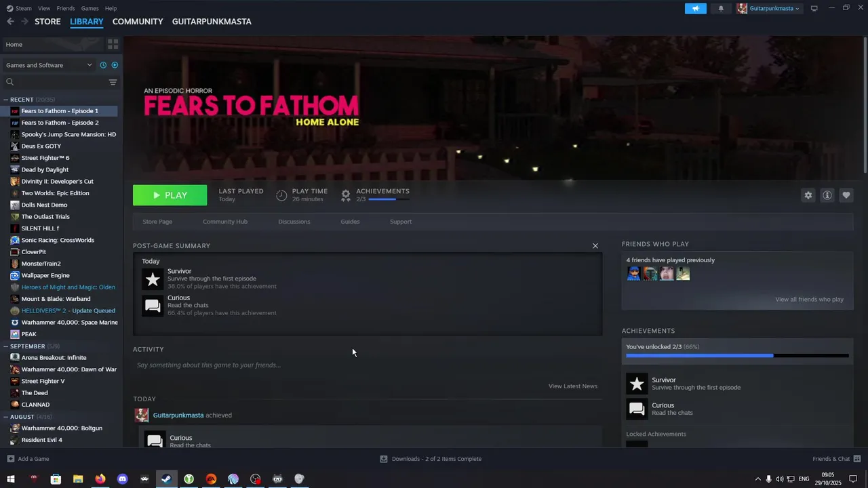Click Curious chat icon in Achievements panel
This screenshot has width=868, height=488.
pyautogui.click(x=637, y=409)
